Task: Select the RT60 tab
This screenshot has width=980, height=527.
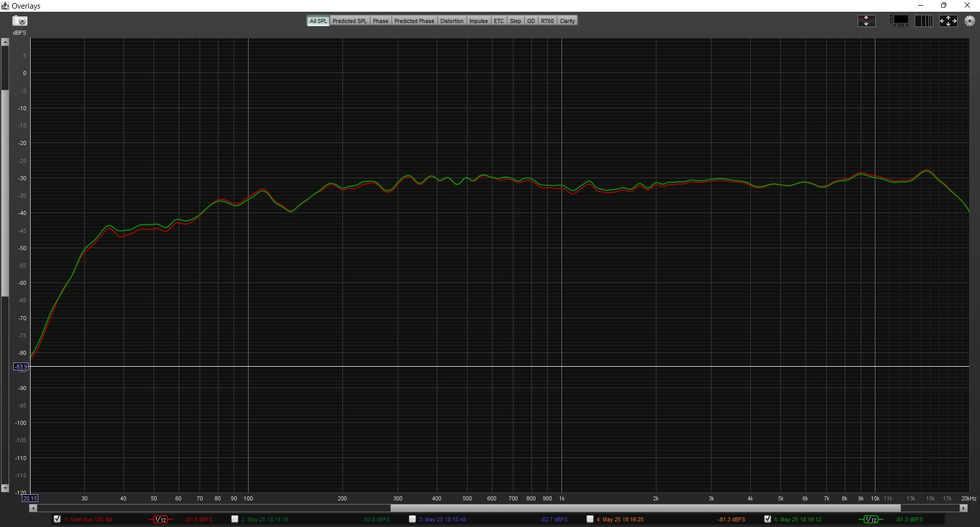Action: click(547, 21)
